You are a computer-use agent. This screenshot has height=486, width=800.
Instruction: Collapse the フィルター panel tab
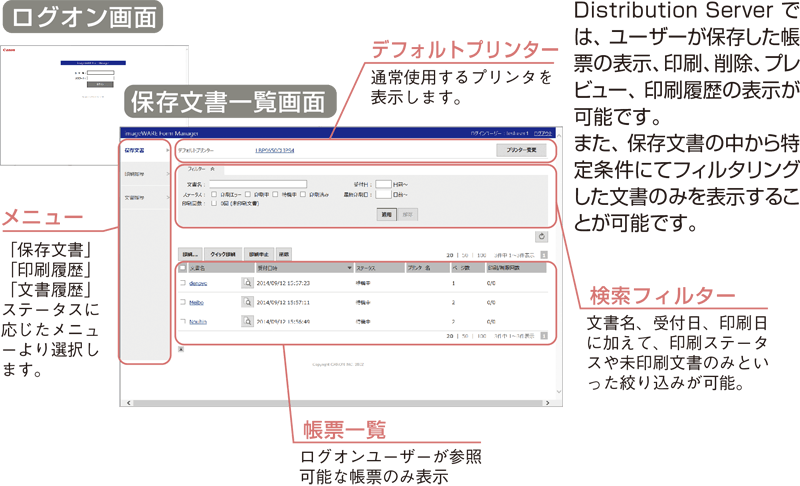[x=201, y=169]
